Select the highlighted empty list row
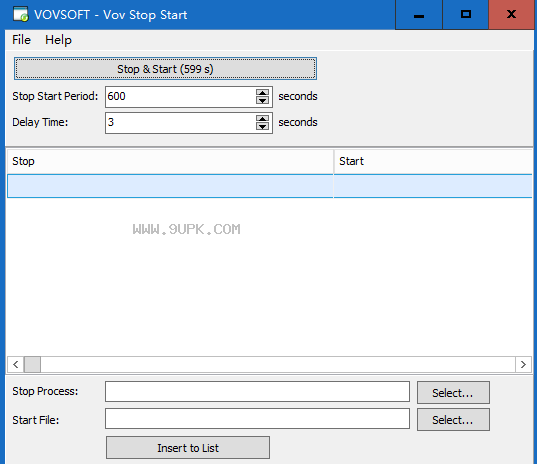Image resolution: width=537 pixels, height=464 pixels. [270, 186]
